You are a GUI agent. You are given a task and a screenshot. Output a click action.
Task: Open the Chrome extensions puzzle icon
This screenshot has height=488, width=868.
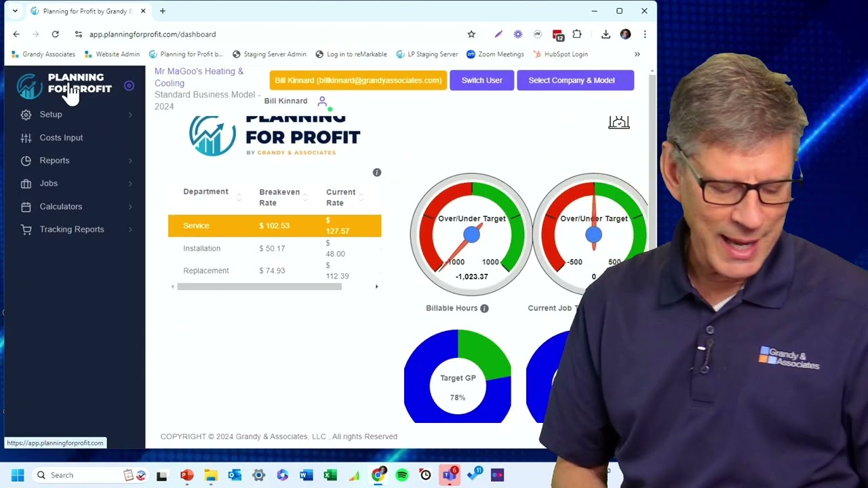pyautogui.click(x=577, y=34)
